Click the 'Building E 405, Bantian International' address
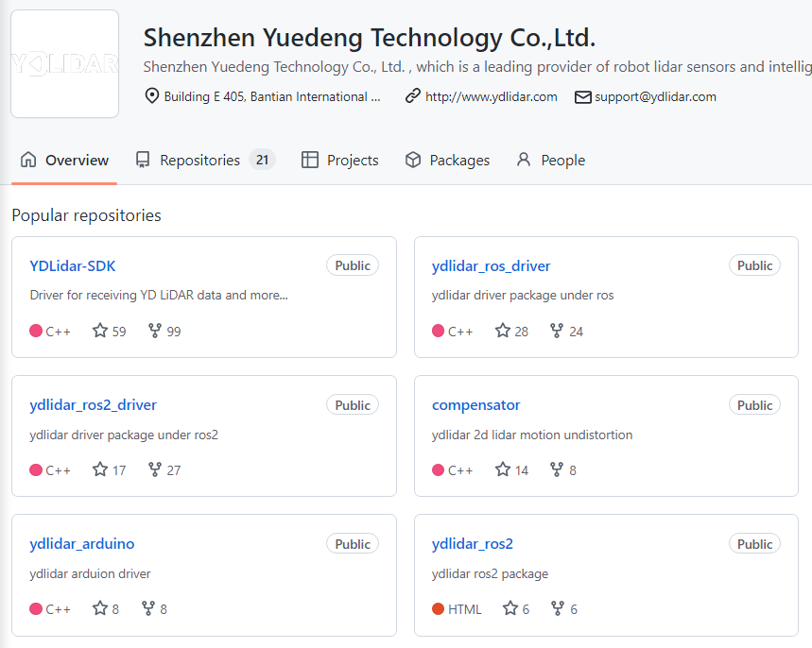Image resolution: width=812 pixels, height=648 pixels. click(x=272, y=96)
